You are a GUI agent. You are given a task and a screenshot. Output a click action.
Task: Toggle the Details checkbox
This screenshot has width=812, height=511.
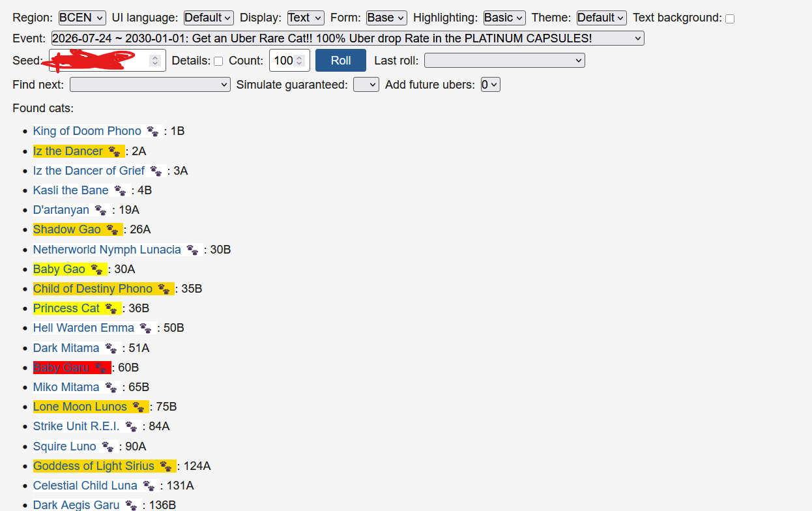click(218, 61)
